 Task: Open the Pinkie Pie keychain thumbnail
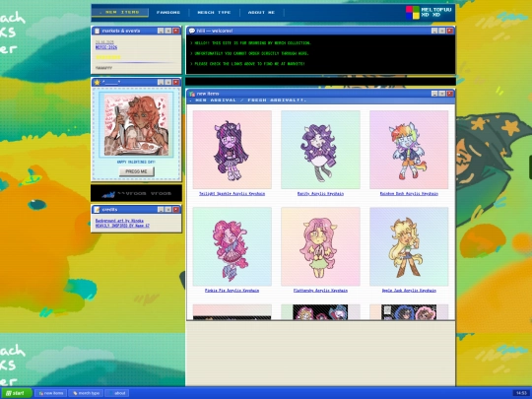click(233, 246)
